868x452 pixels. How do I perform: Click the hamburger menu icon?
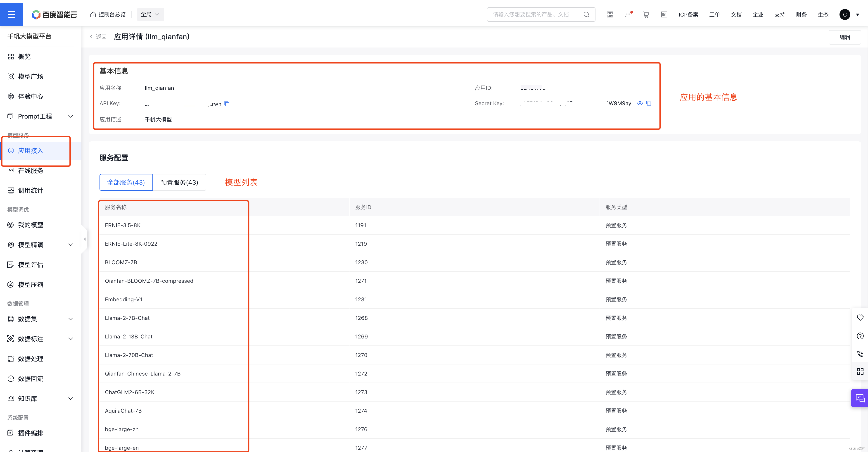pyautogui.click(x=11, y=14)
